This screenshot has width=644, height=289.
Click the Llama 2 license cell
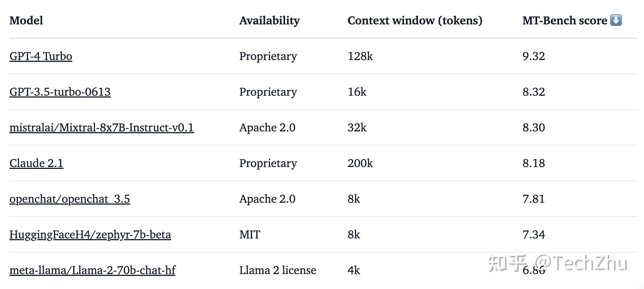[278, 270]
